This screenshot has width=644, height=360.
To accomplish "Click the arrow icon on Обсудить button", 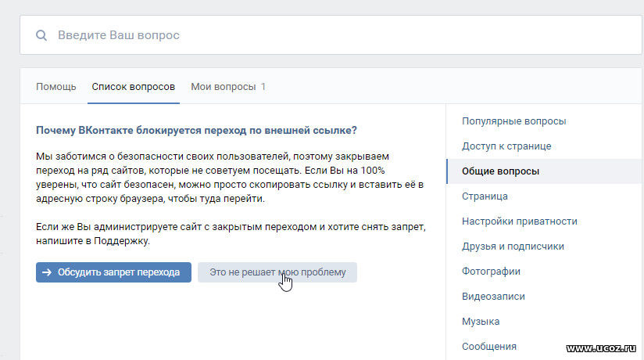I will click(47, 272).
